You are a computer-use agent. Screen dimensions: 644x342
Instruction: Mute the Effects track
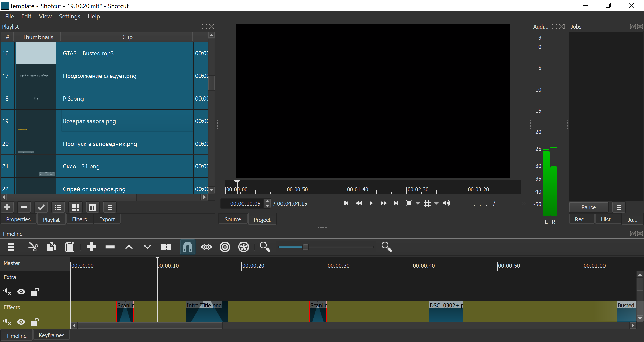(7, 322)
